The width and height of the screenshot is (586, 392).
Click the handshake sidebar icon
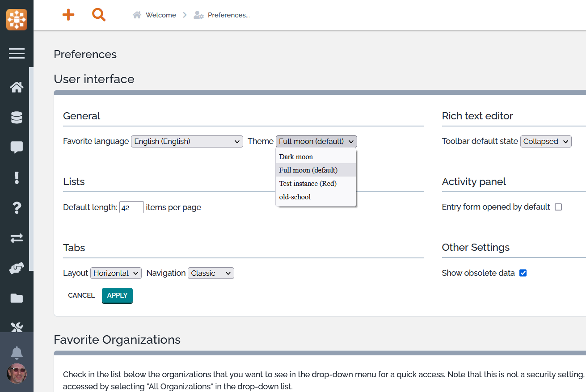click(17, 268)
